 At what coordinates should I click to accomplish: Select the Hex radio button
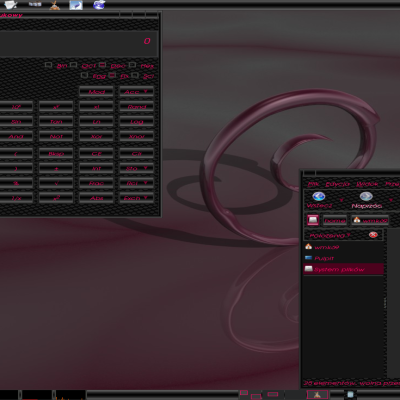coord(132,65)
